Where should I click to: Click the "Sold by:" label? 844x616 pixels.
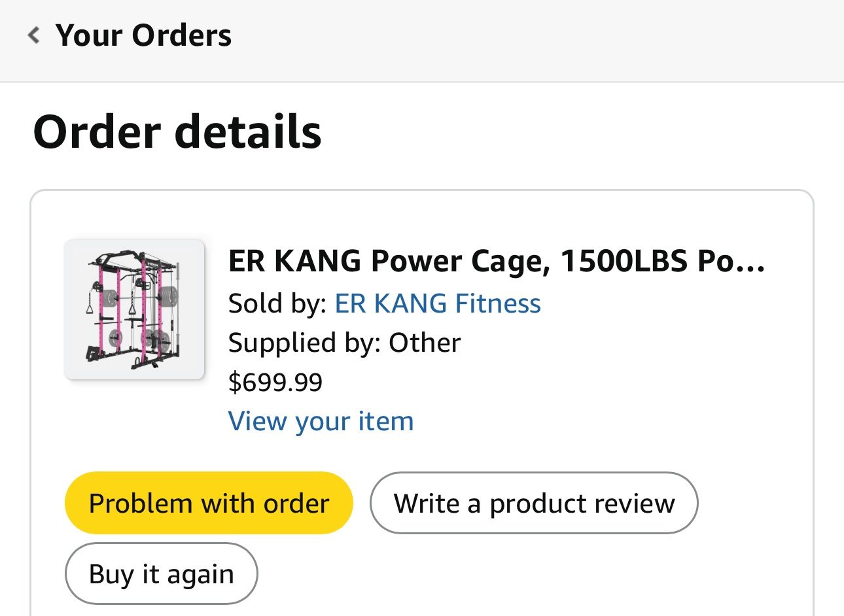(277, 303)
